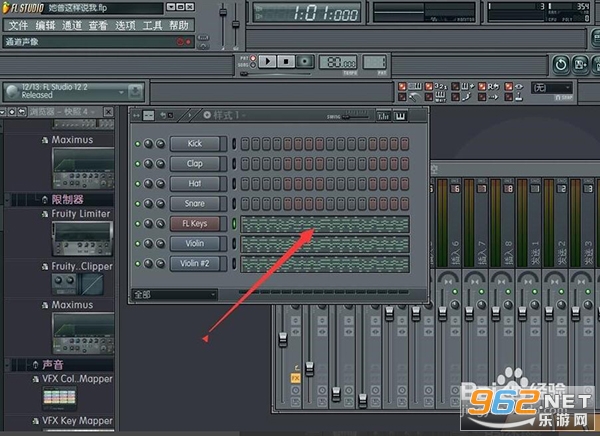Close the browser panel with X
The width and height of the screenshot is (600, 436).
pos(109,112)
